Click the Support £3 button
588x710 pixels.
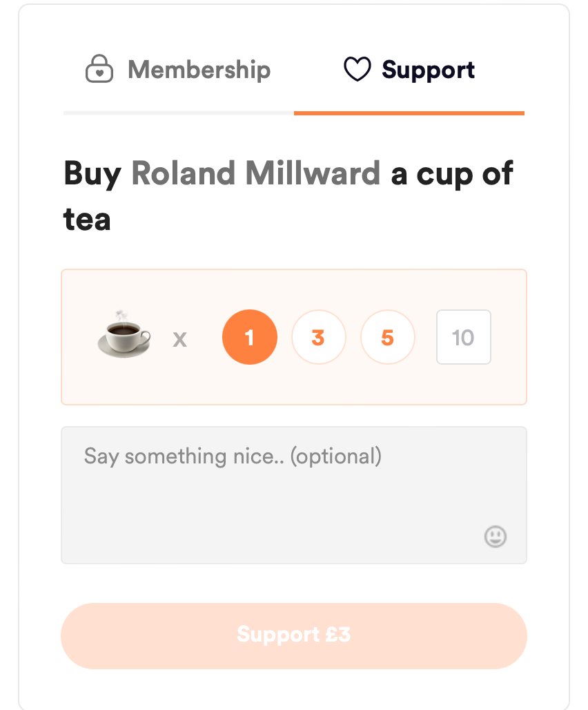(294, 635)
